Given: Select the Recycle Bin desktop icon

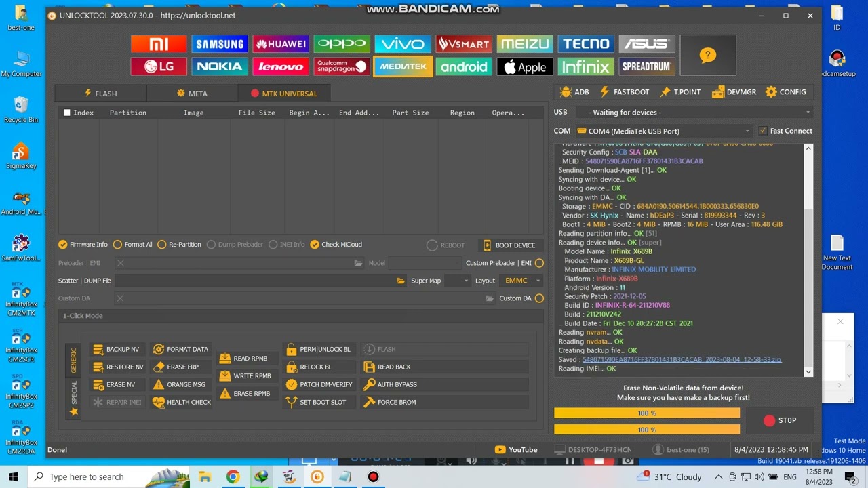Looking at the screenshot, I should [x=21, y=109].
